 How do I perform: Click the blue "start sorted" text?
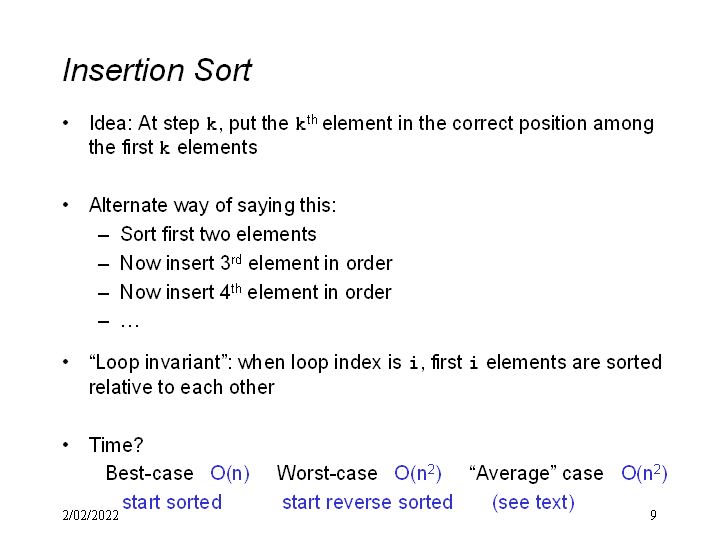click(x=172, y=502)
